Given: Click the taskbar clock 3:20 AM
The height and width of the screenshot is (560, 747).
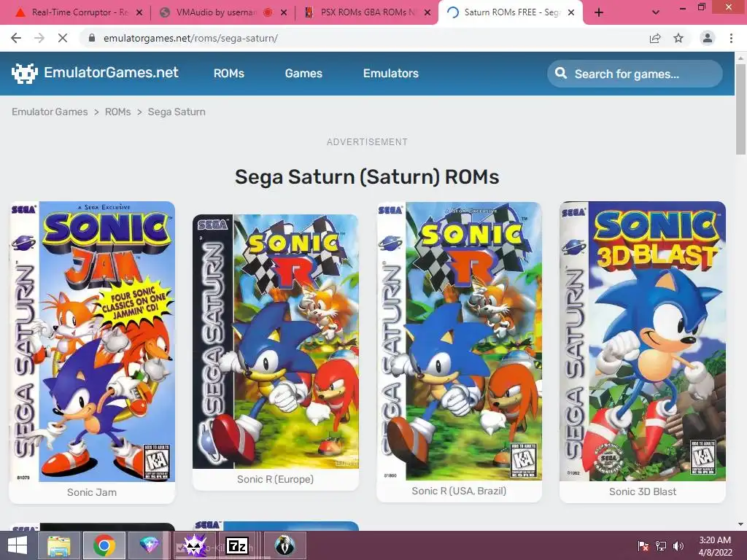Looking at the screenshot, I should 715,540.
